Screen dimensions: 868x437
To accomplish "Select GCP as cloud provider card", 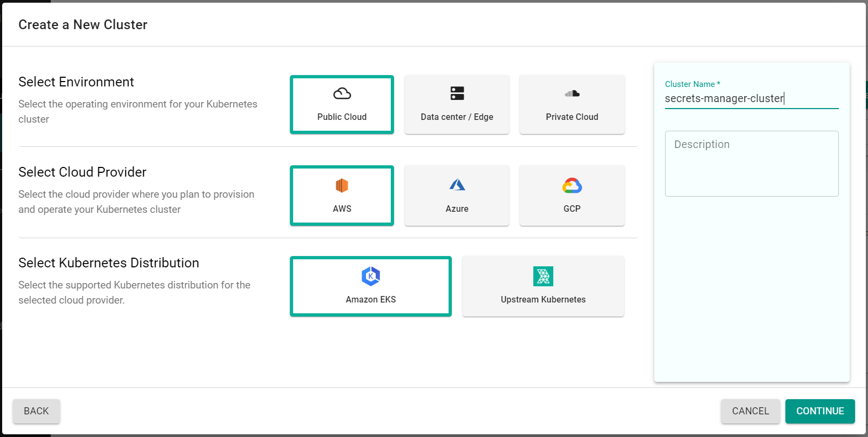I will point(572,196).
